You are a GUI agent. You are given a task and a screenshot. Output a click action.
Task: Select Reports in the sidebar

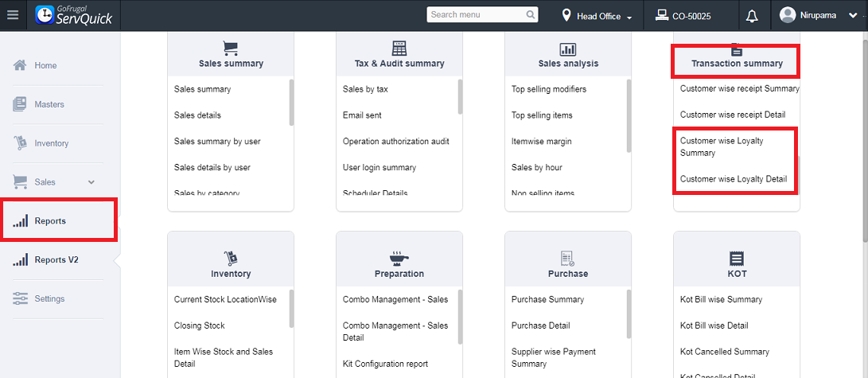click(49, 221)
